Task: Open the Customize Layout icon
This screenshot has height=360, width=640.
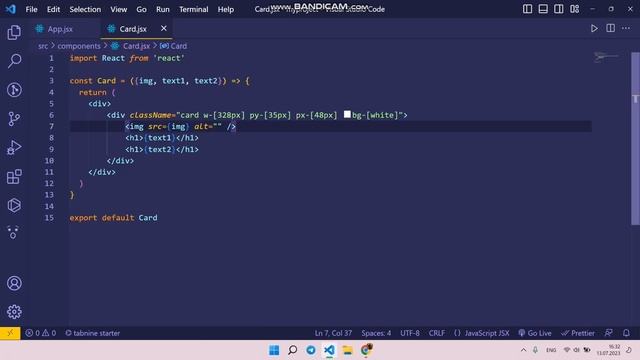Action: tap(575, 9)
